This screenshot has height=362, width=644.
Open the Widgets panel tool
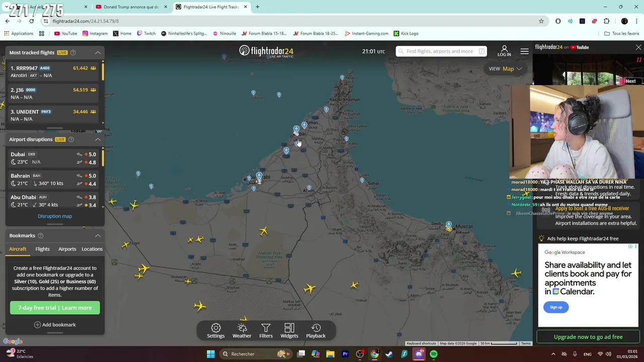click(x=289, y=330)
